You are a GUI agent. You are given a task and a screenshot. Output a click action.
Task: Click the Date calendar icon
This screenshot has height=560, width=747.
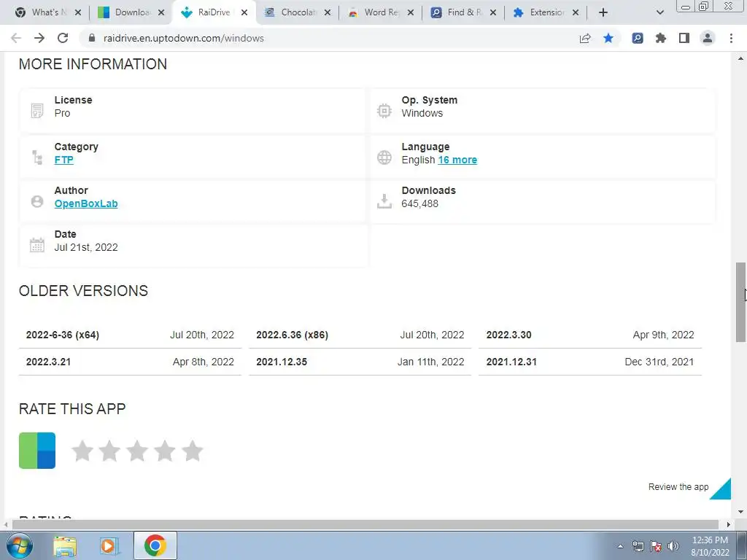[37, 245]
